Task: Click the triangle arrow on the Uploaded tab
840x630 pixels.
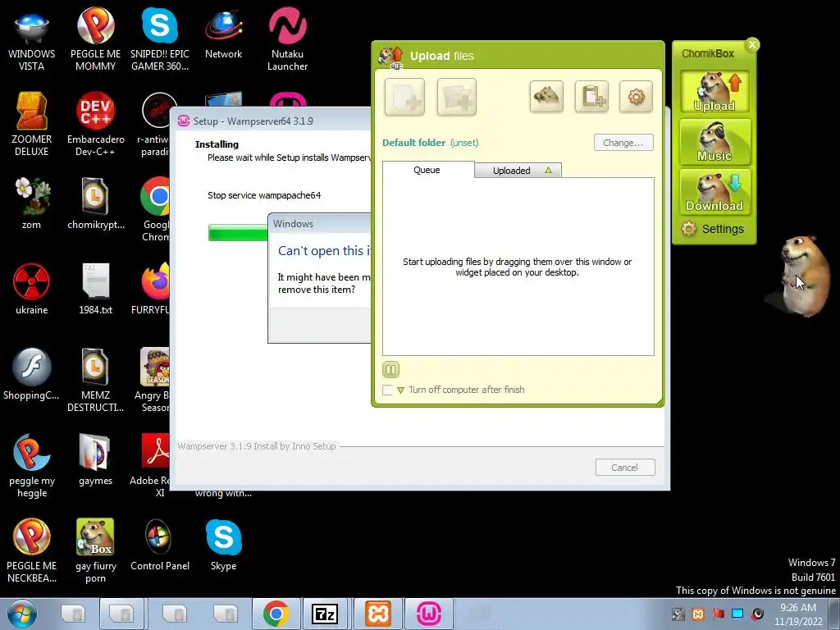Action: 548,170
